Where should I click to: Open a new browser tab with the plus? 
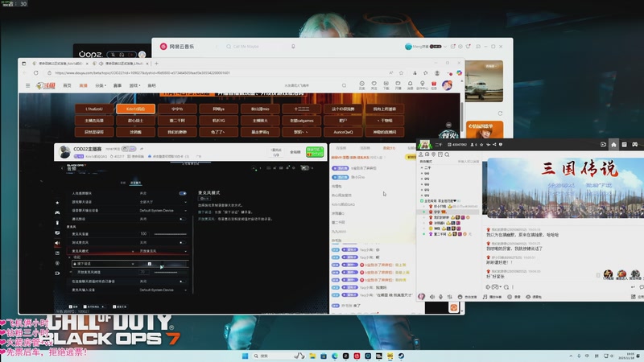click(x=156, y=64)
